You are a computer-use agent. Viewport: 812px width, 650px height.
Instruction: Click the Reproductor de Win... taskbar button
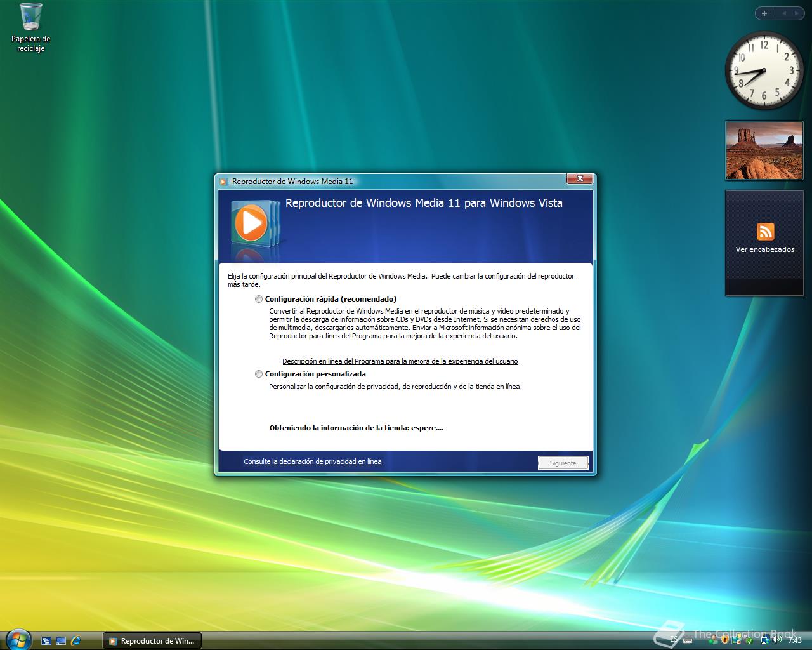[152, 641]
